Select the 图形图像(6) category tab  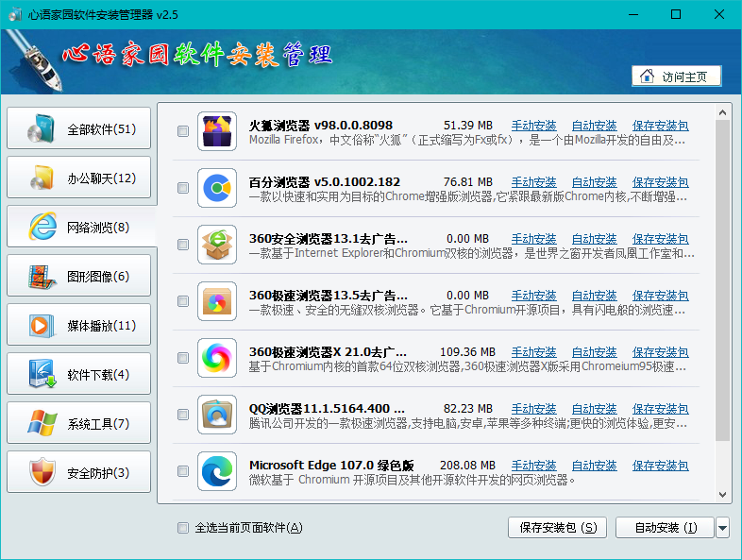[x=79, y=276]
